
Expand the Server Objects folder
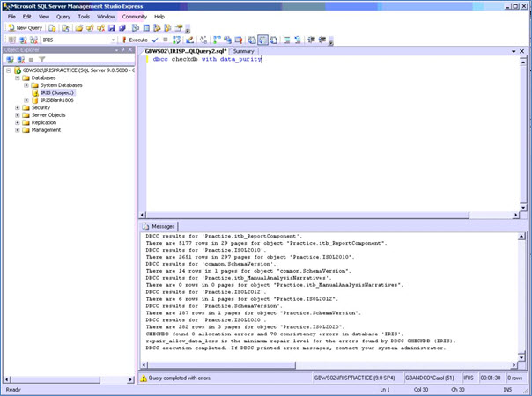click(18, 115)
